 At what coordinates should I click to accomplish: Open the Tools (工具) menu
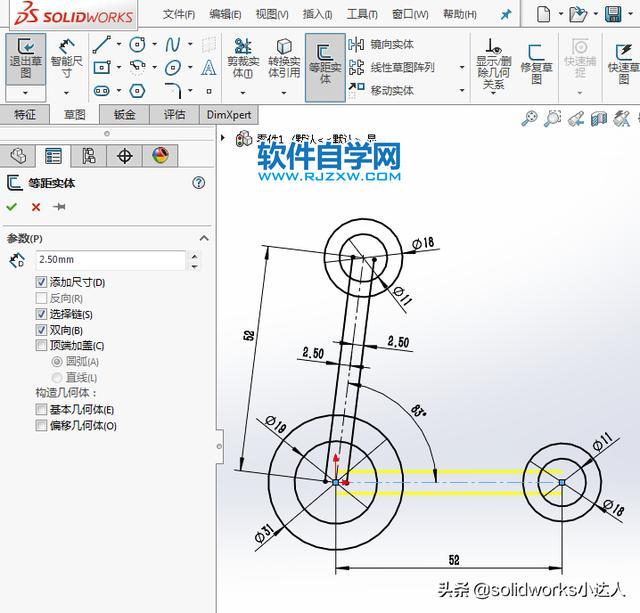pyautogui.click(x=362, y=14)
